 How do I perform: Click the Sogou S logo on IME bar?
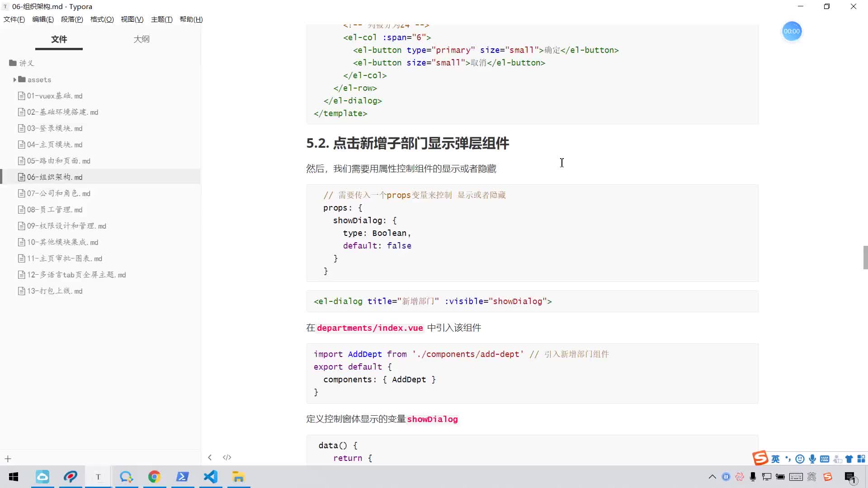760,458
